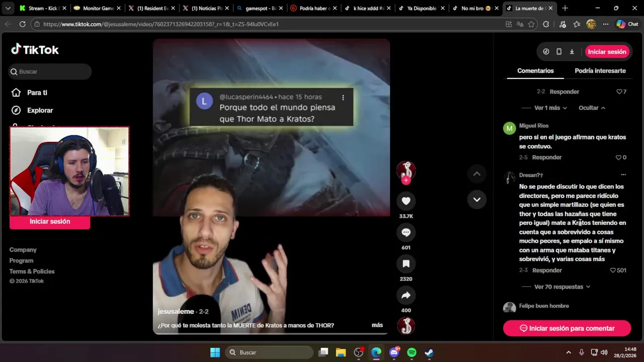Click the TikTok logo

[x=35, y=49]
